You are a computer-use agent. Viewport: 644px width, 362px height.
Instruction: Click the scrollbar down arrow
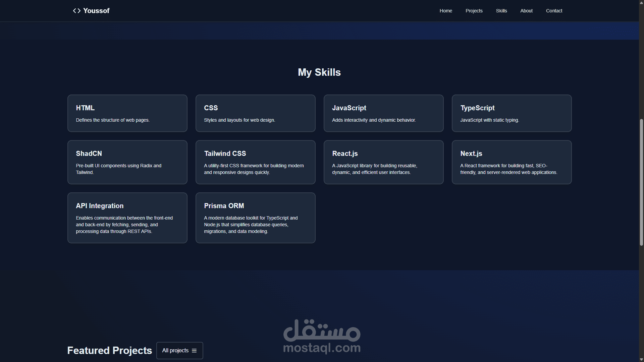click(641, 359)
